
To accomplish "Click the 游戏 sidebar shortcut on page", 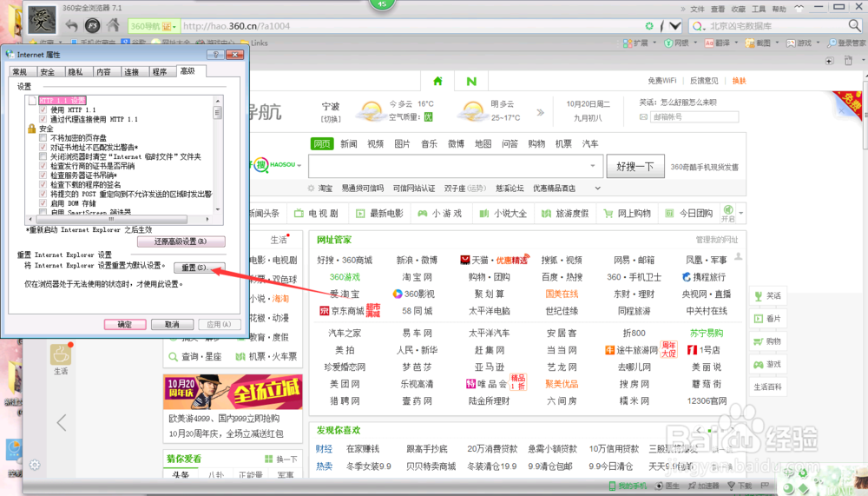I will tap(768, 364).
